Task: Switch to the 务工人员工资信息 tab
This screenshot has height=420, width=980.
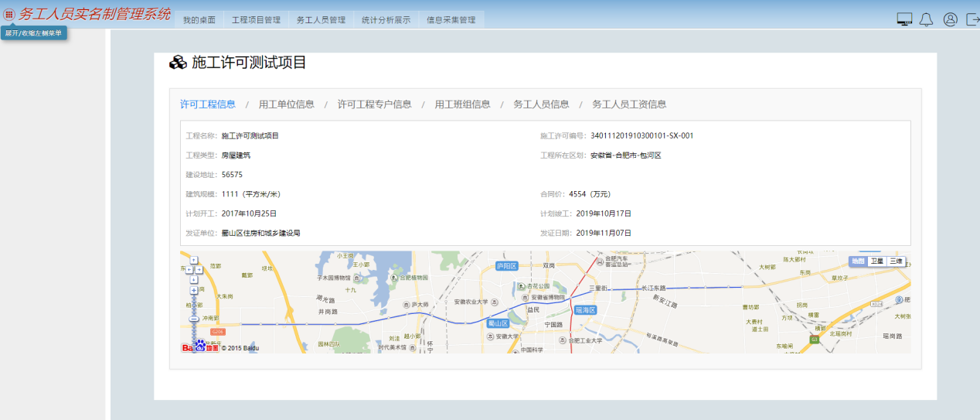Action: (x=629, y=104)
